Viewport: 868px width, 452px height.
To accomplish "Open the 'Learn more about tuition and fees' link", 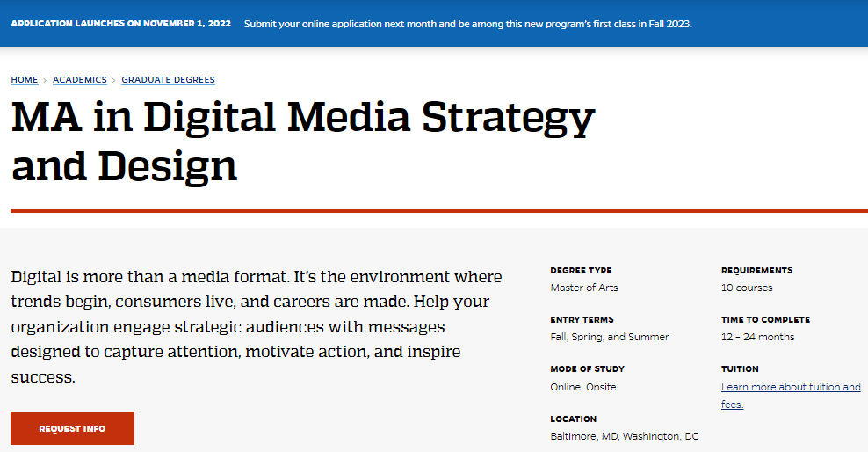I will coord(790,388).
